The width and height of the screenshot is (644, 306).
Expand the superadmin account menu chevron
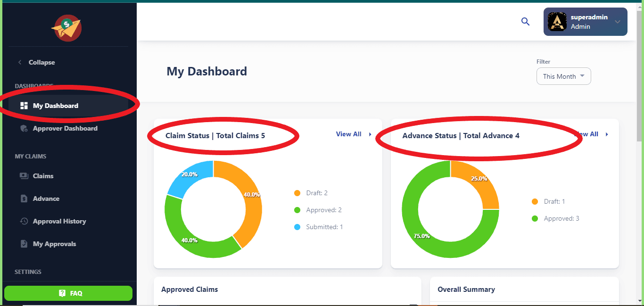coord(618,22)
